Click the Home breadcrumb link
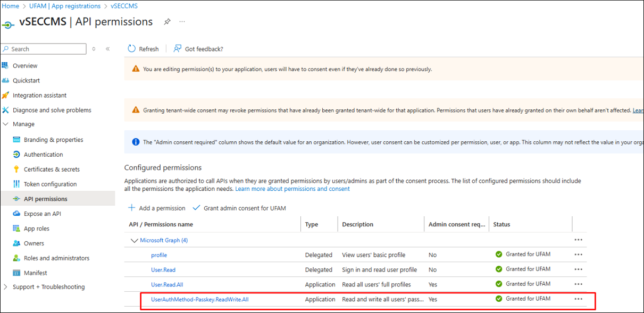The width and height of the screenshot is (644, 313). pyautogui.click(x=11, y=6)
